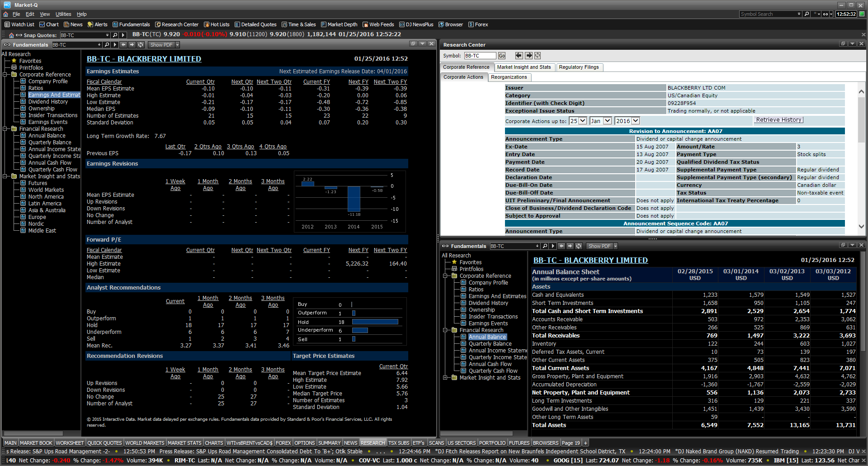The image size is (868, 466).
Task: Refresh the Fundamentals window with the refresh icon
Action: point(141,44)
